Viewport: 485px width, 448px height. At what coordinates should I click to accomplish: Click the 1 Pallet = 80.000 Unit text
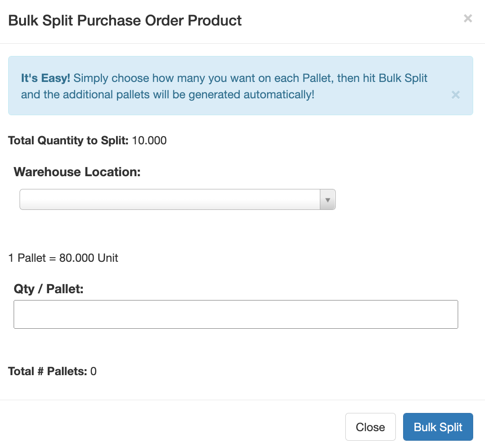click(63, 258)
